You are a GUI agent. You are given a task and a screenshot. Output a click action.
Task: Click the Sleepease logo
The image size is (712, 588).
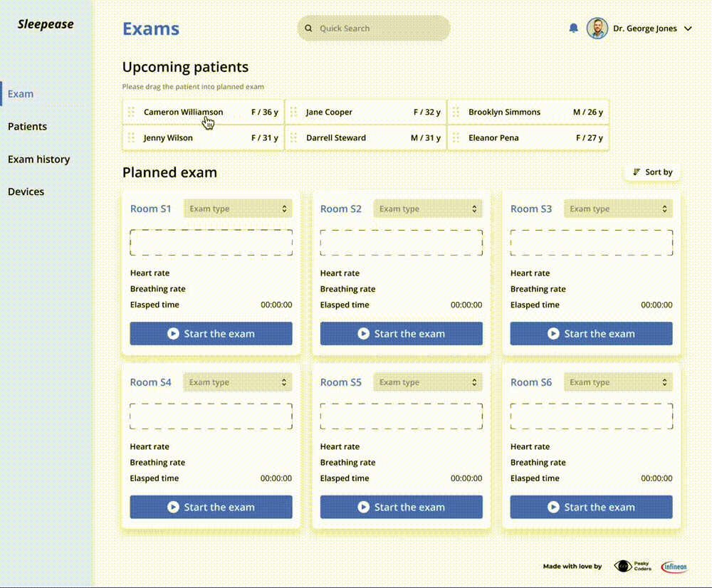(46, 24)
